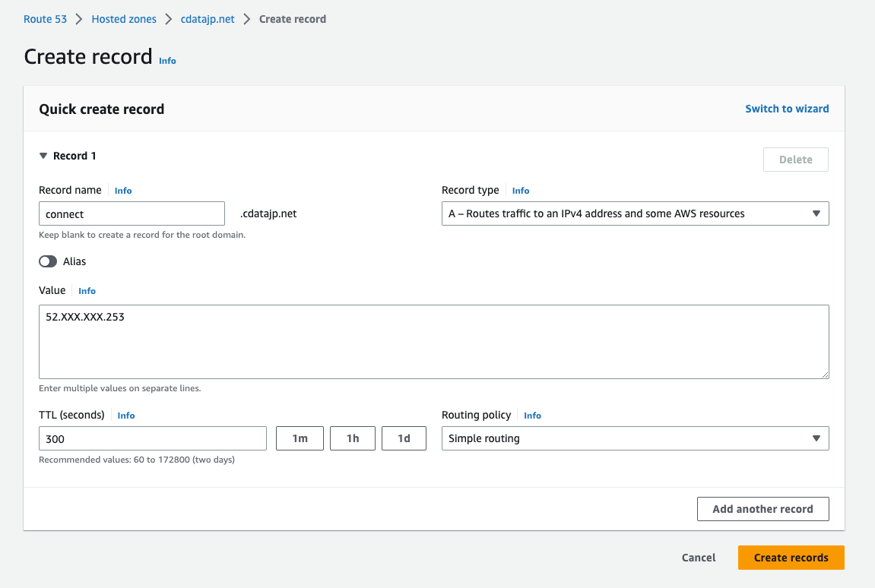Set TTL to 1h preset

tap(353, 438)
